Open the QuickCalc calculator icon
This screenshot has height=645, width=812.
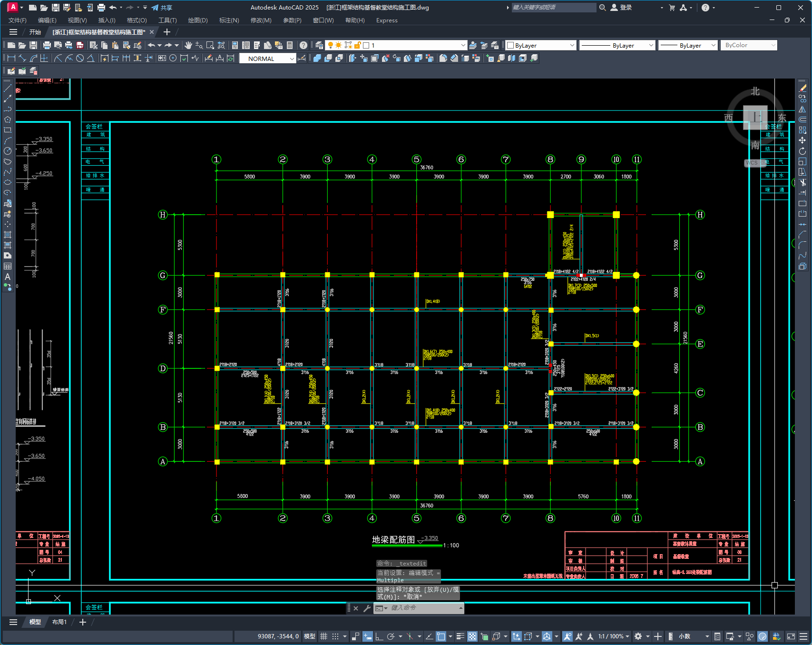tap(290, 45)
